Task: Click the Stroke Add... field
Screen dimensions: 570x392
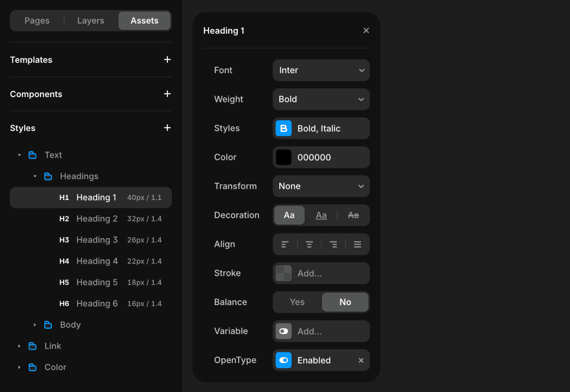Action: [321, 273]
